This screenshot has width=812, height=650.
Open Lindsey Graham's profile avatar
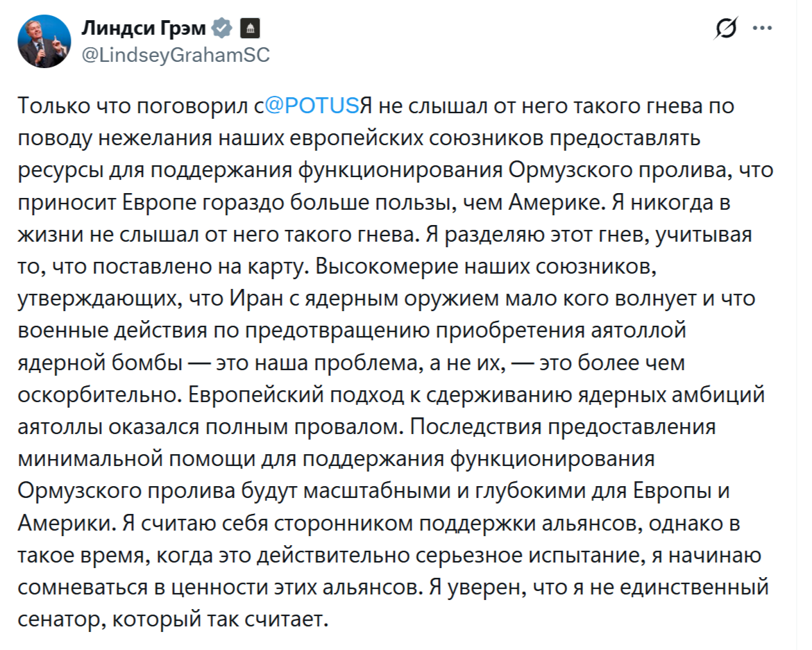[44, 41]
